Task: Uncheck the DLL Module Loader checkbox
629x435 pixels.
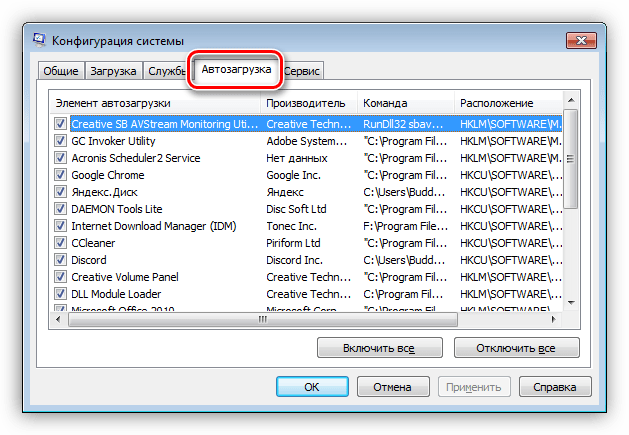Action: click(60, 294)
